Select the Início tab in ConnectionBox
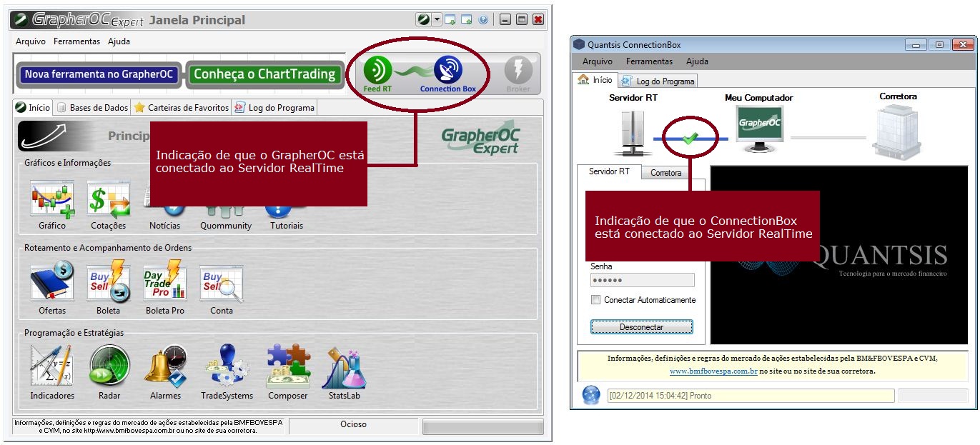 coord(595,80)
